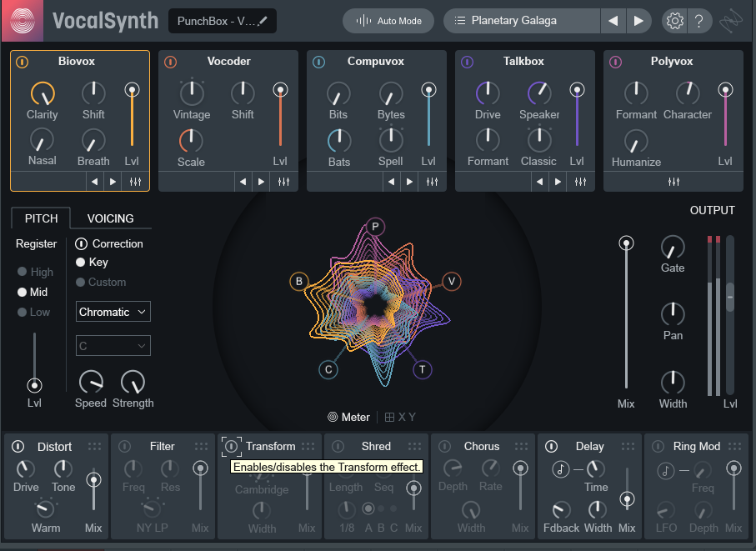
Task: Adjust the Biovox Lvl slider
Action: coord(132,90)
